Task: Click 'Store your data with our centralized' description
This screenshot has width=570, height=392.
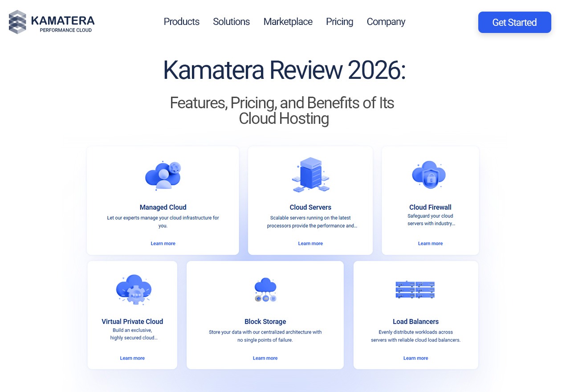Action: click(x=265, y=336)
